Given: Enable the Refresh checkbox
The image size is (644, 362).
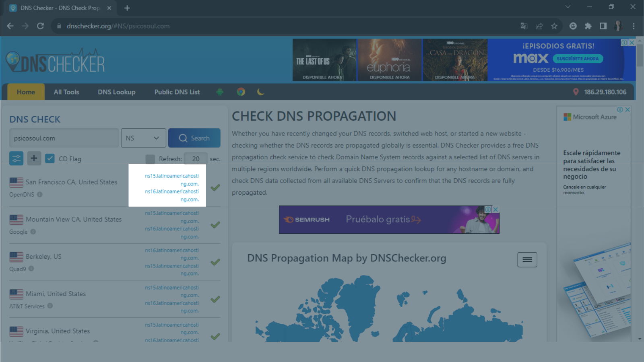Looking at the screenshot, I should [x=150, y=159].
